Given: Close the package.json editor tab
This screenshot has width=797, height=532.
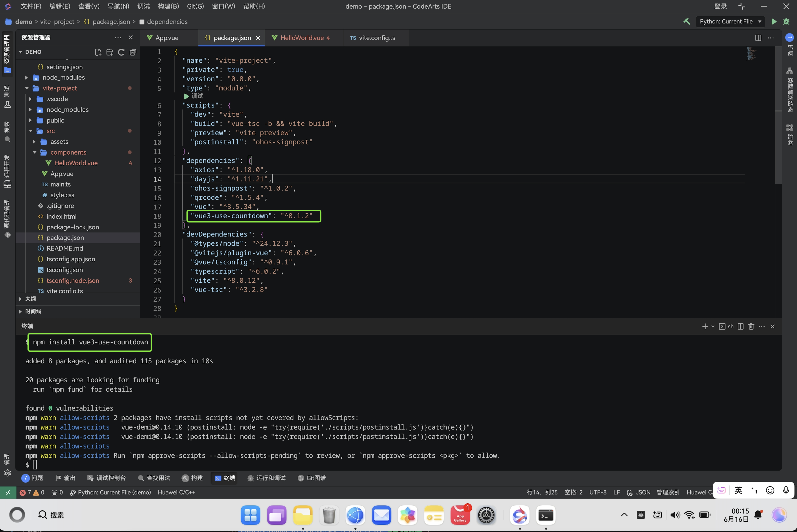Looking at the screenshot, I should coord(258,38).
